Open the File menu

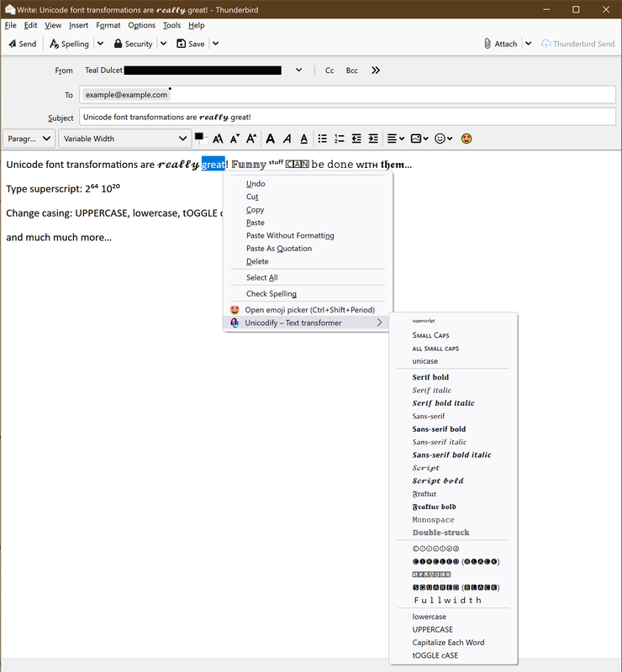[x=10, y=25]
